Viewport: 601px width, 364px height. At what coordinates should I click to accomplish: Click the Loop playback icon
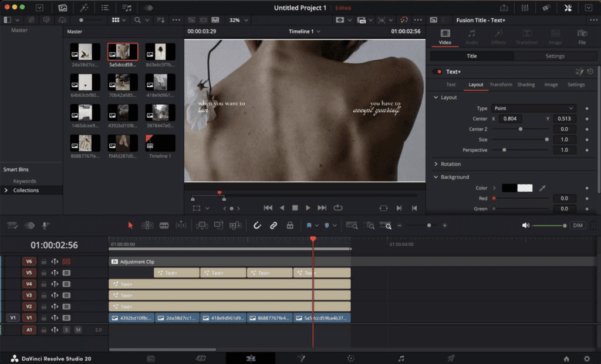pos(338,207)
